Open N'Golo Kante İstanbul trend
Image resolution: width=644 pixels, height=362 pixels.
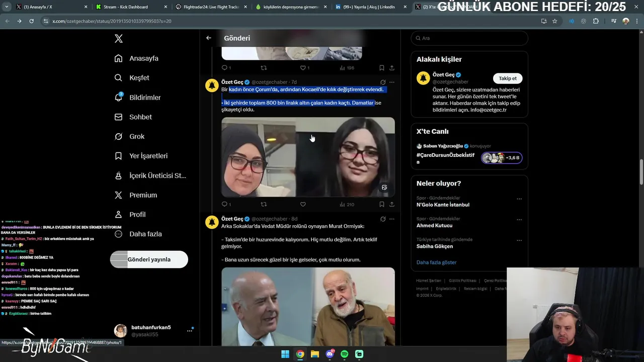443,205
